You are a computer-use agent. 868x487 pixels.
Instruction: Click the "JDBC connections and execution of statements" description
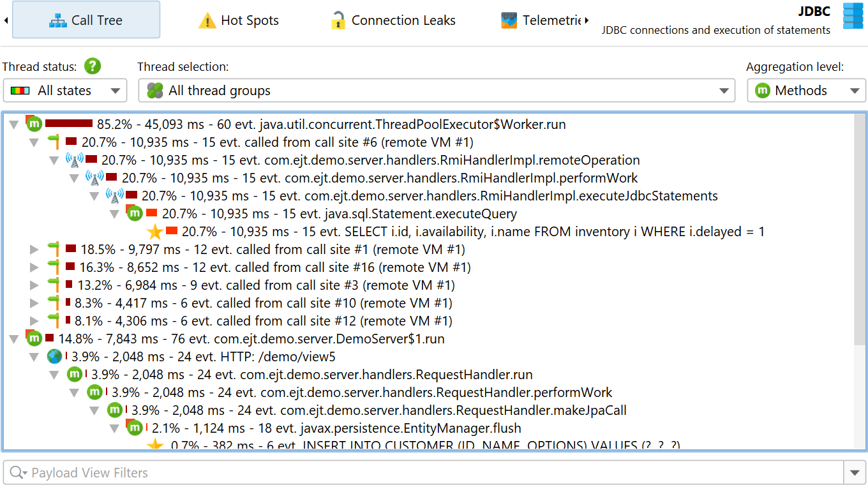pos(716,30)
